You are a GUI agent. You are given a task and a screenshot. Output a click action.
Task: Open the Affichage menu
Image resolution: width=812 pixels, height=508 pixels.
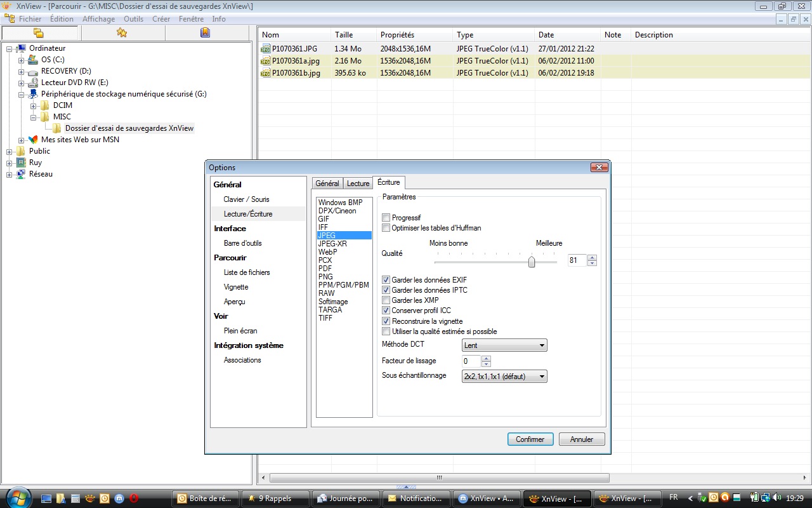point(98,19)
